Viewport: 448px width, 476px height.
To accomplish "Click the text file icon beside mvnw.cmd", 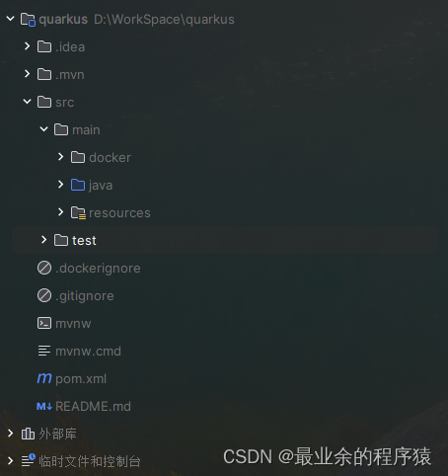I will point(44,351).
